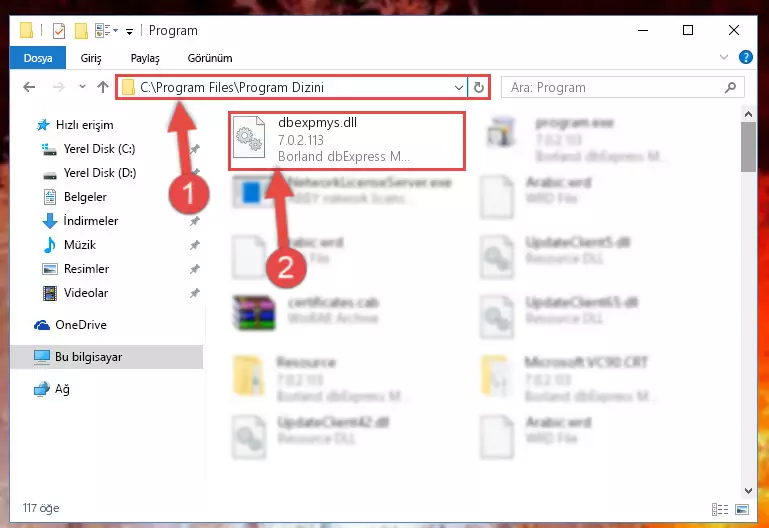Switch to the Görünüm ribbon tab
This screenshot has height=528, width=769.
point(210,58)
